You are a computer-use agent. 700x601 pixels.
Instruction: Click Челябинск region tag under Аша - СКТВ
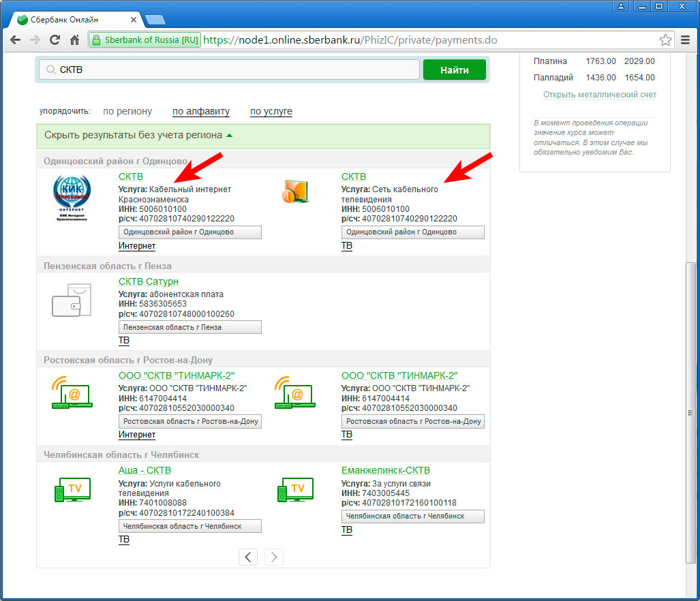(x=189, y=526)
